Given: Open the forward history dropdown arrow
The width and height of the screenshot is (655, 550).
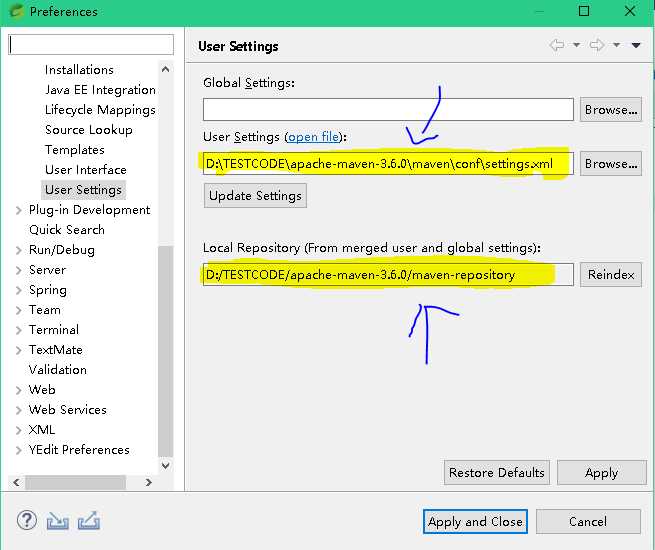Looking at the screenshot, I should [616, 45].
